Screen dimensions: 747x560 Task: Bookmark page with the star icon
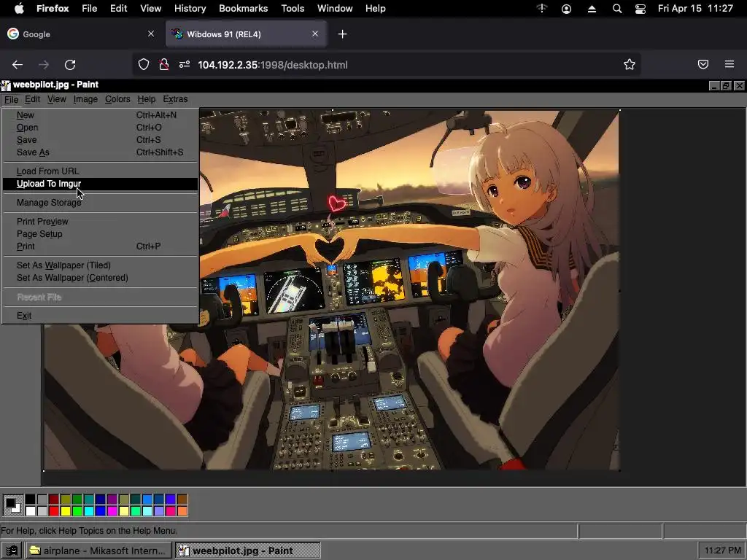click(630, 65)
